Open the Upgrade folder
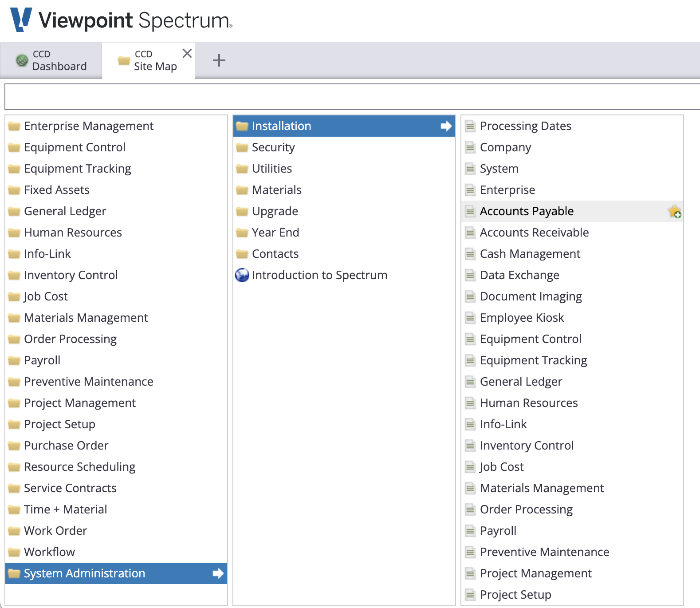This screenshot has height=608, width=700. (x=344, y=211)
